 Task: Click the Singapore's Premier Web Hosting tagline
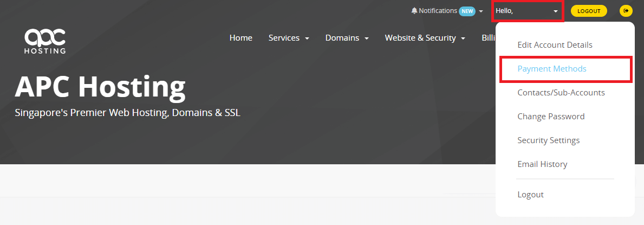point(128,113)
